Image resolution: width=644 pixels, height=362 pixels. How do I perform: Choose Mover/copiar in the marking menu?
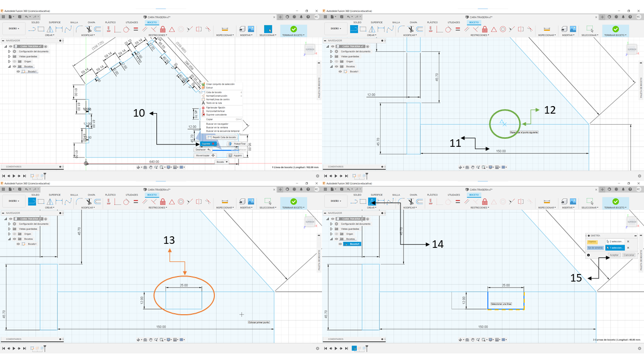point(205,155)
